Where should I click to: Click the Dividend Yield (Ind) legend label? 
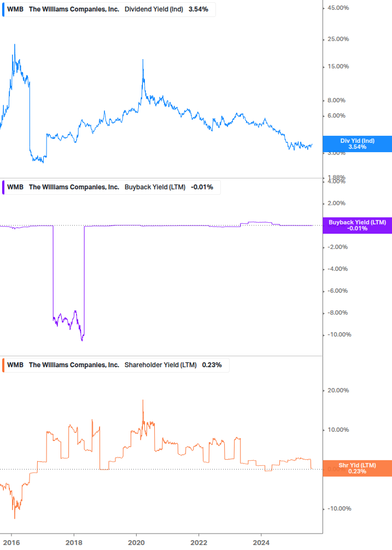tap(154, 9)
